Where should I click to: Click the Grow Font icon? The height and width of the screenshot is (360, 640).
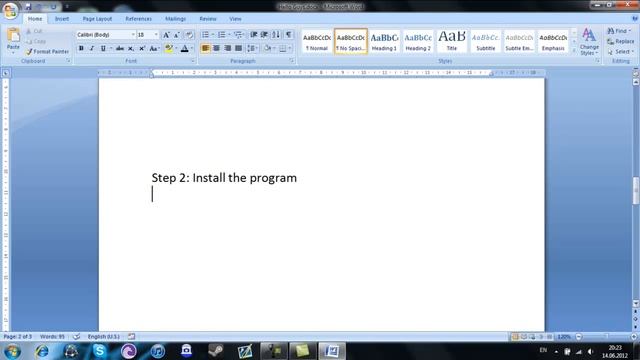(166, 35)
